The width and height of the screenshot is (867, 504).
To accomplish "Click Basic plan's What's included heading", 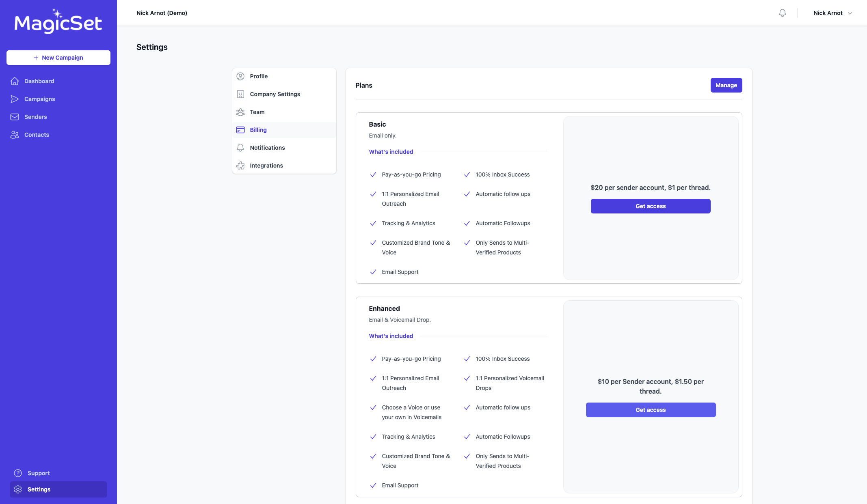I will coord(391,152).
